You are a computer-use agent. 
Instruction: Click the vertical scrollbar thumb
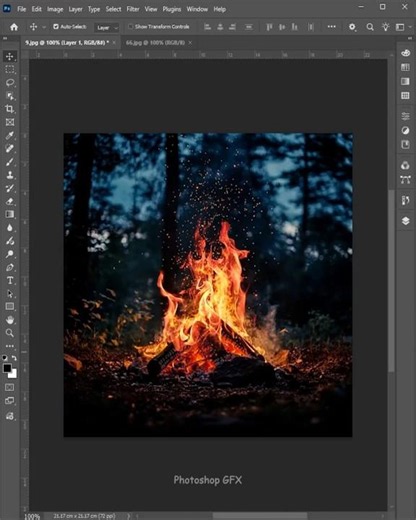pos(392,280)
